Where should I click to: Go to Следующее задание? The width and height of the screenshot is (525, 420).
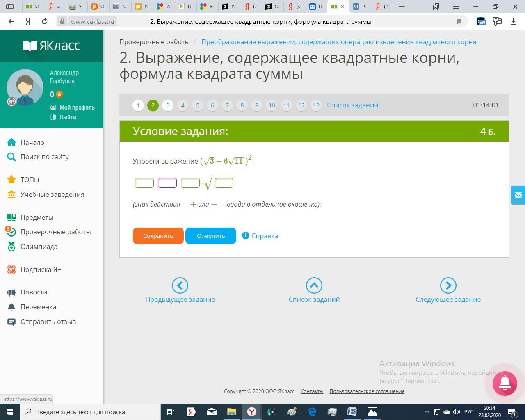click(x=448, y=291)
